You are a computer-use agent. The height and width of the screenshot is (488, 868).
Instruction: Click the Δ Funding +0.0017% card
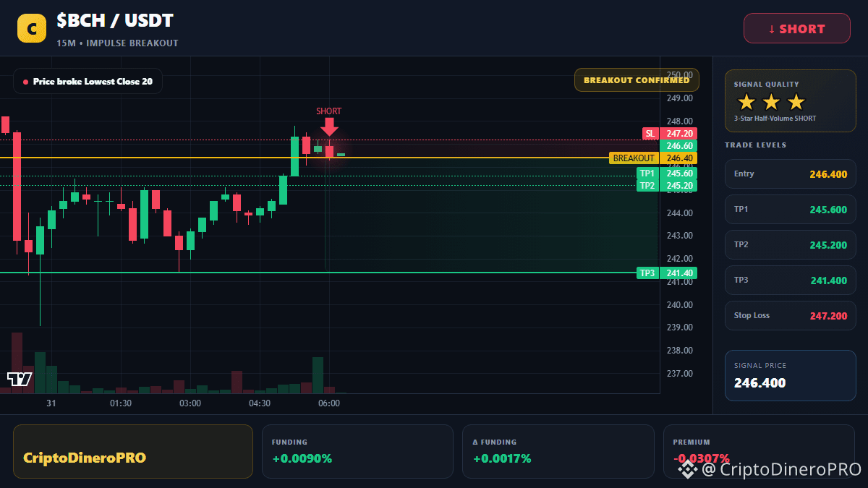point(558,452)
